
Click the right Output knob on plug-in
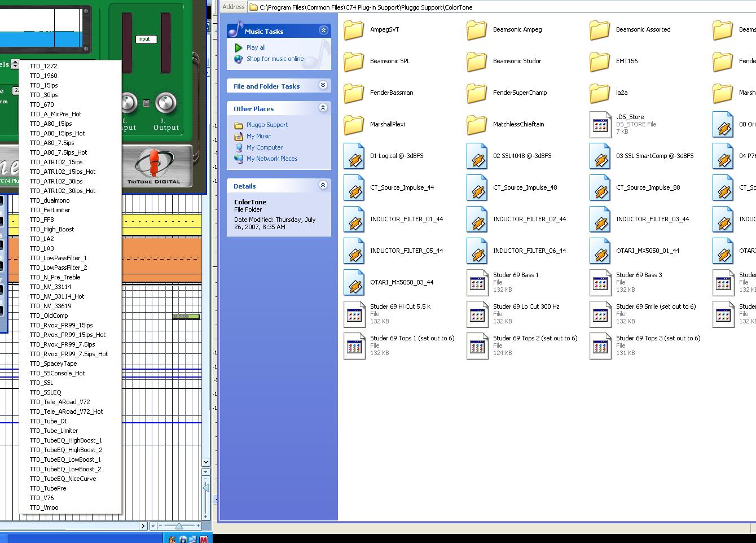tap(166, 102)
